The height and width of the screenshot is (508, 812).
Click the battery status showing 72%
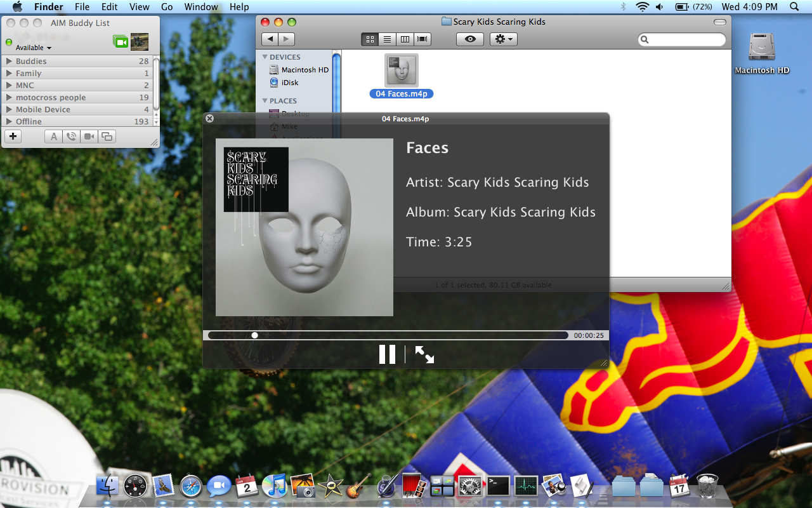tap(693, 7)
